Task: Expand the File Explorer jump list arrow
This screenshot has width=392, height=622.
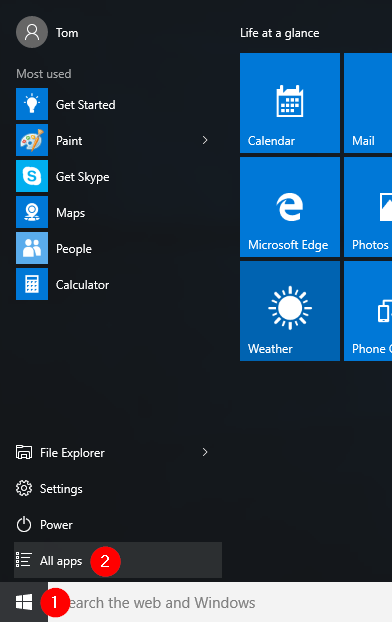Action: [x=205, y=452]
